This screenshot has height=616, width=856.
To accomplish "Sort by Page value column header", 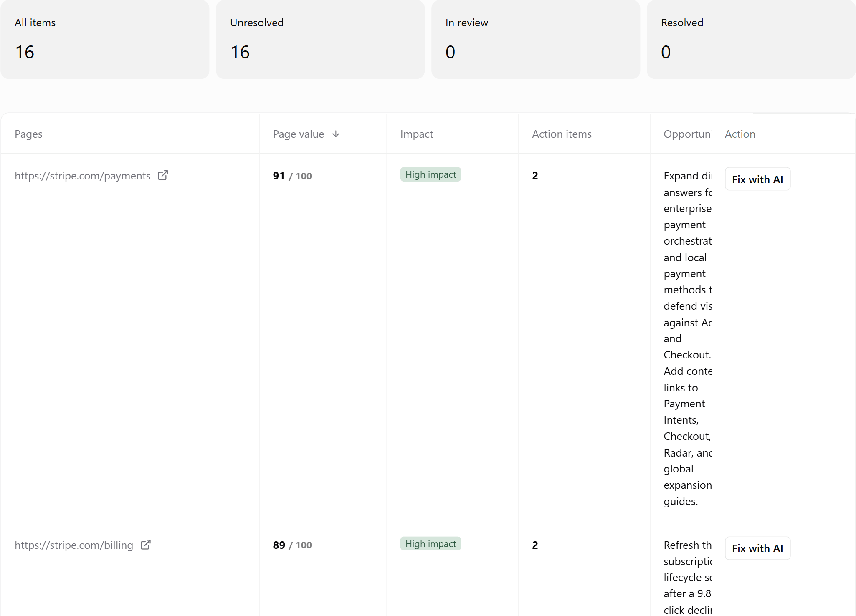I will click(299, 134).
